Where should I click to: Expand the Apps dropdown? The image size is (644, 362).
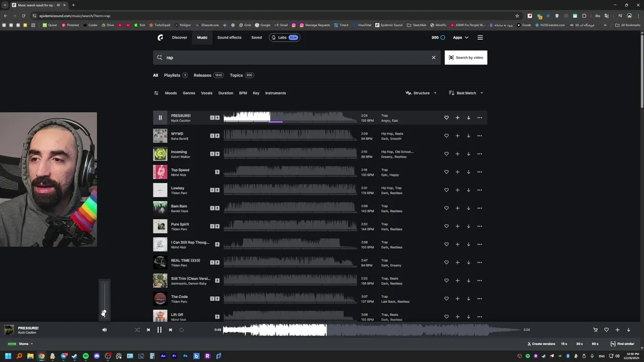coord(460,37)
